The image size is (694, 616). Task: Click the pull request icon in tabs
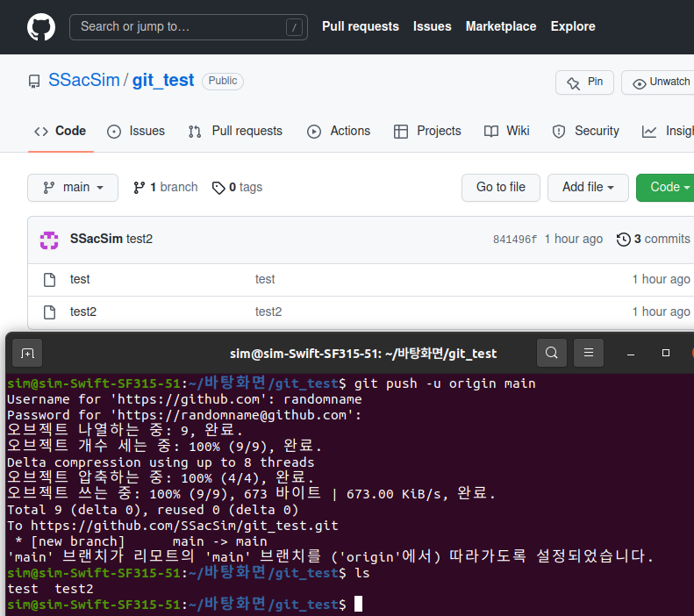pyautogui.click(x=195, y=132)
